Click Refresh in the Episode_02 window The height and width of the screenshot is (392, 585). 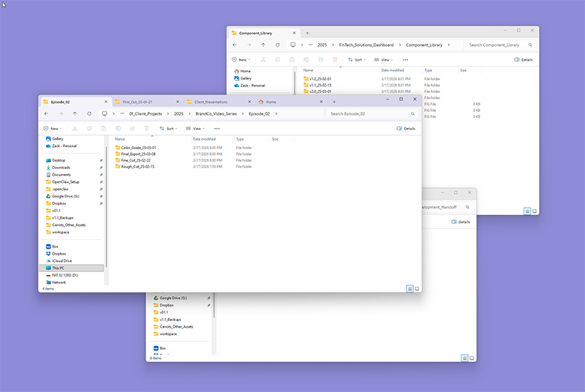[x=89, y=114]
